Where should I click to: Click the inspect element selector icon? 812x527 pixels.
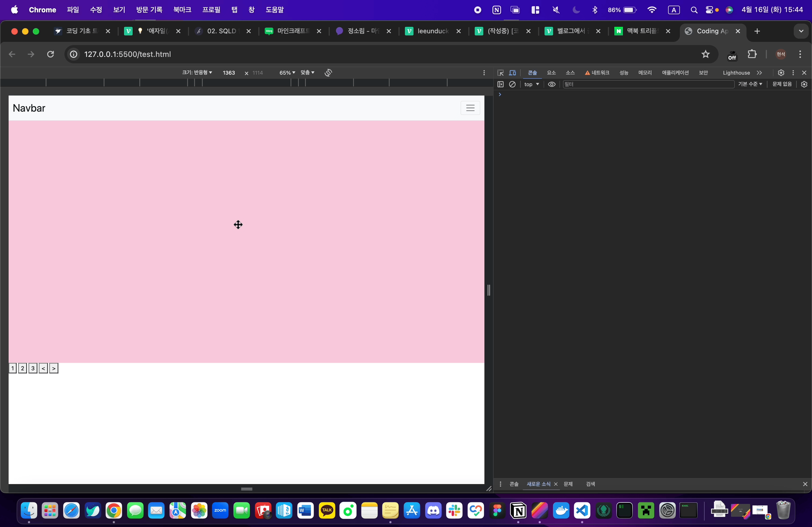(500, 73)
